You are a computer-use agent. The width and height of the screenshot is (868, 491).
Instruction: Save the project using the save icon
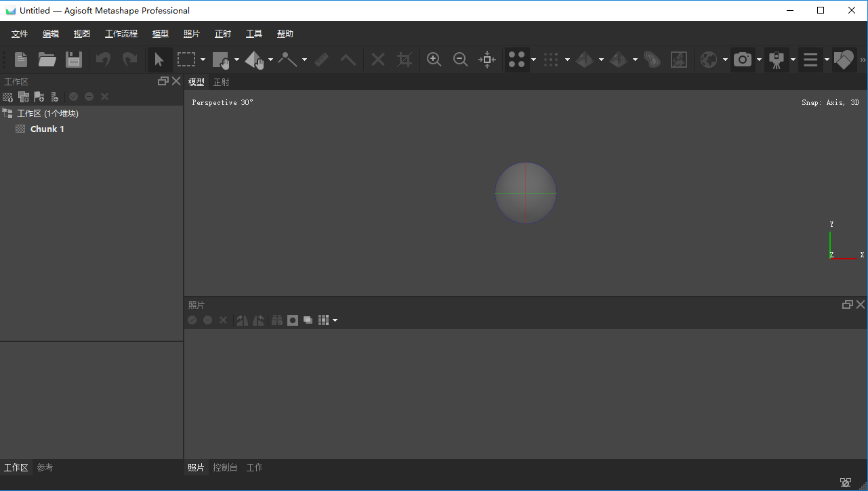tap(74, 60)
